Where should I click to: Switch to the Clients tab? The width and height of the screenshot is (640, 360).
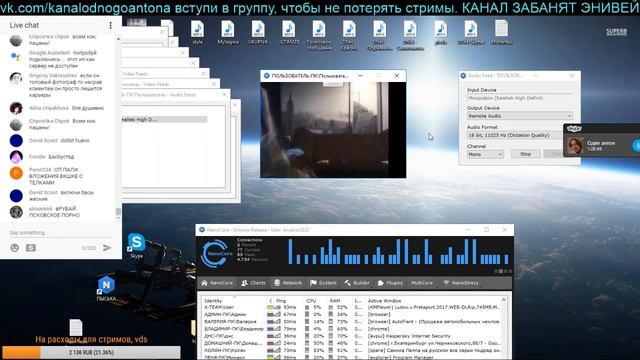[253, 283]
